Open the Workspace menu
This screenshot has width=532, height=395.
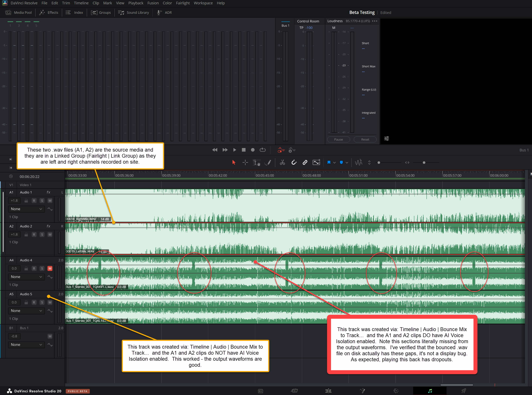pyautogui.click(x=203, y=3)
